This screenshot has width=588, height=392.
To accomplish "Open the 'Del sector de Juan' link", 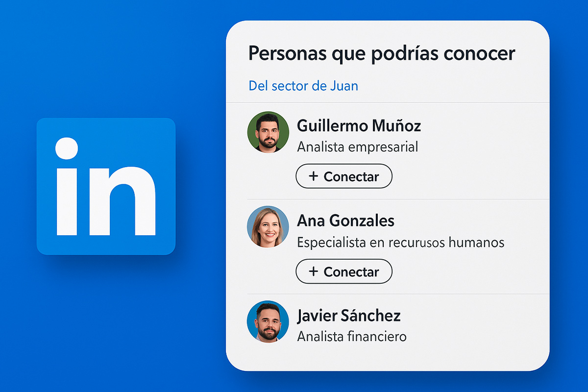I will point(303,86).
